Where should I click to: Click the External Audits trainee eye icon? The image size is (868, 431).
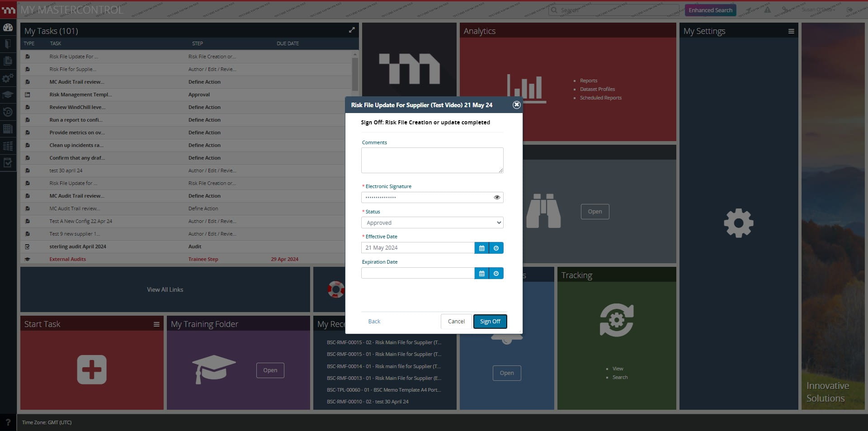(x=28, y=259)
